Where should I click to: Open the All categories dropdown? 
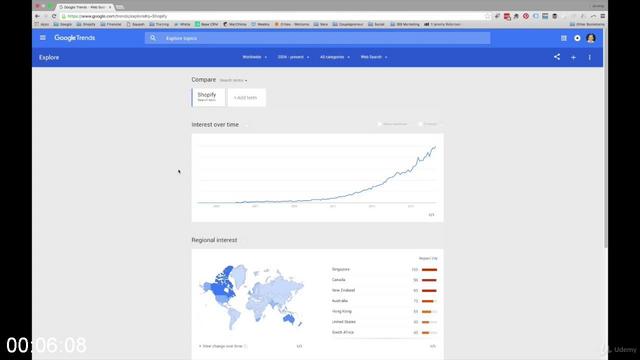coord(335,57)
